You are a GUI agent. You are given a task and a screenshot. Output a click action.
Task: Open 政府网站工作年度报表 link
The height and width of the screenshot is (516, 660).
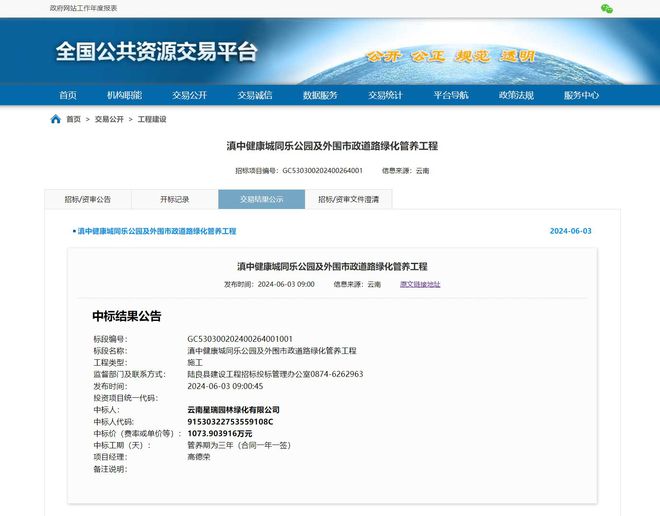tap(83, 8)
